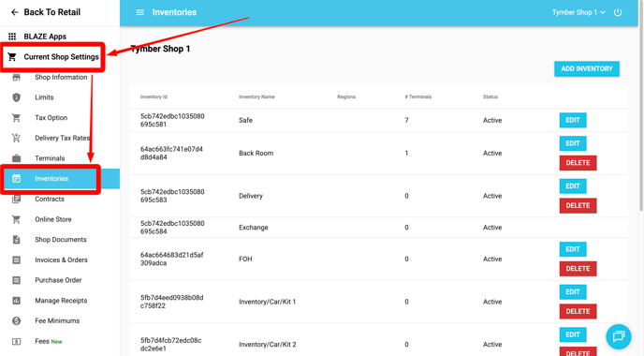Delete the FOH inventory

point(578,269)
